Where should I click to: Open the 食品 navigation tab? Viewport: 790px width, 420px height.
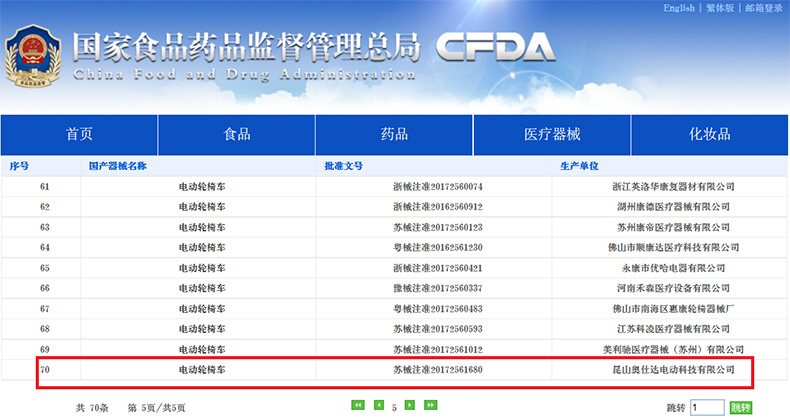click(237, 134)
